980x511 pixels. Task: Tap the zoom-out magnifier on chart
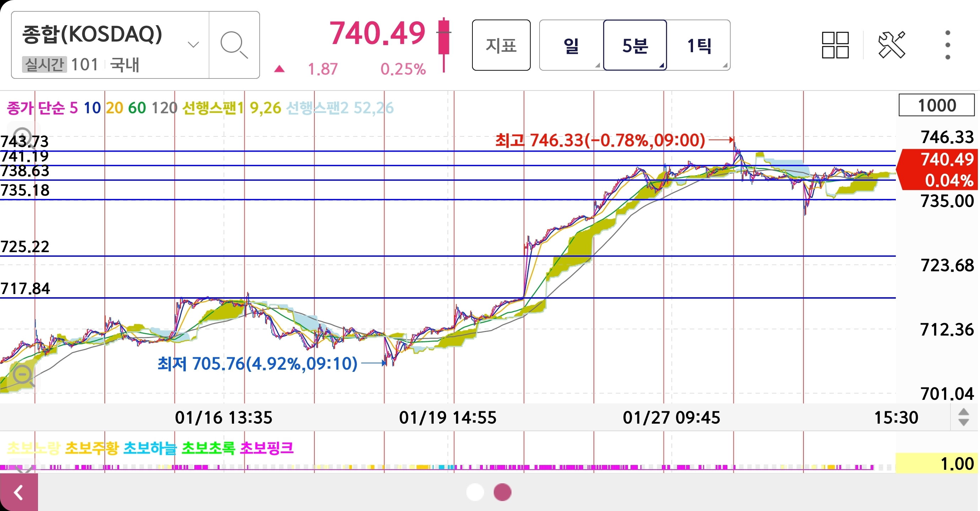(x=23, y=376)
